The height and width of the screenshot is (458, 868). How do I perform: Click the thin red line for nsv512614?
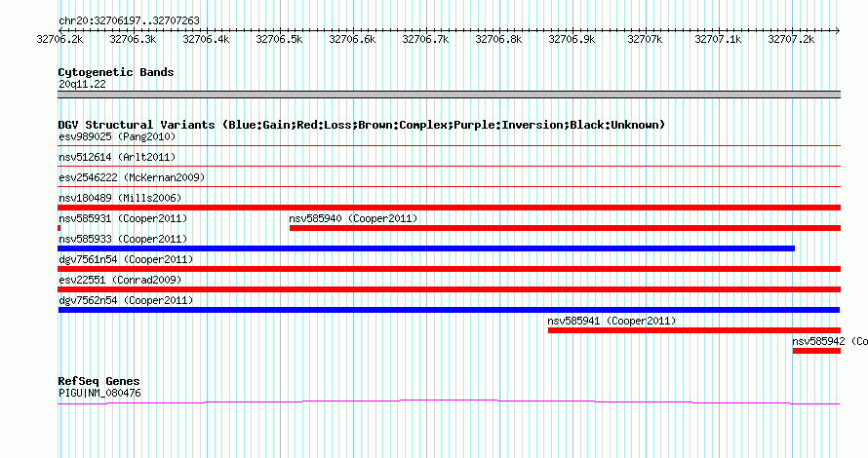coord(449,167)
